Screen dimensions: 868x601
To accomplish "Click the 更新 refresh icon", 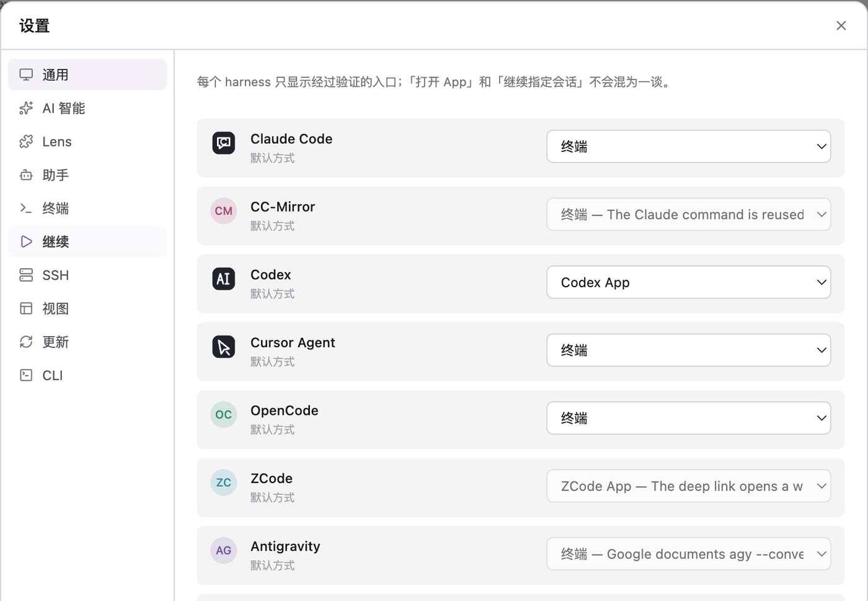I will tap(26, 342).
